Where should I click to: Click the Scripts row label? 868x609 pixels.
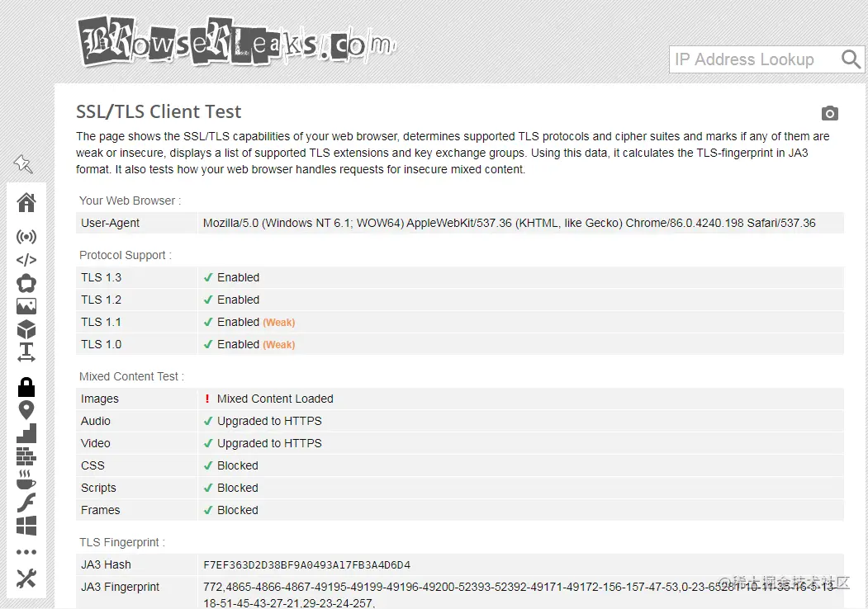(x=98, y=488)
